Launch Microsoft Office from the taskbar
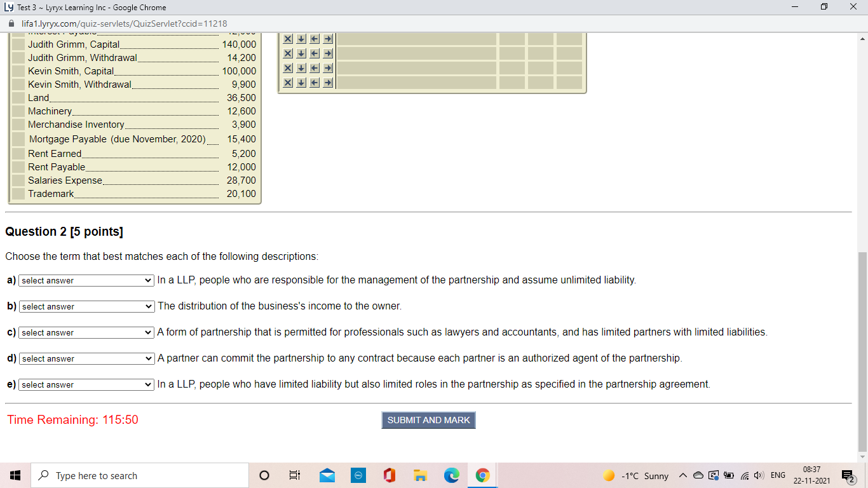 tap(389, 475)
